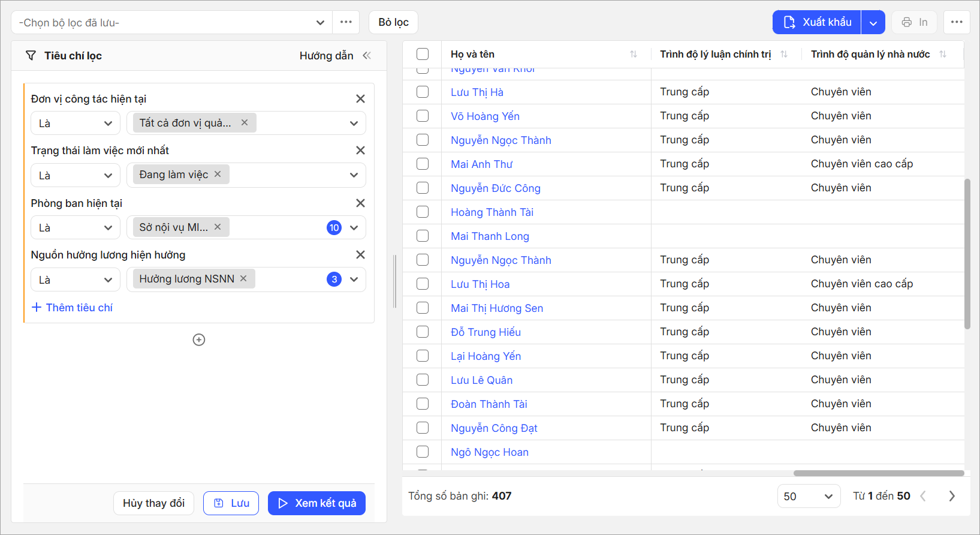980x535 pixels.
Task: Expand the Xuất khẩu split-button arrow
Action: (x=873, y=23)
